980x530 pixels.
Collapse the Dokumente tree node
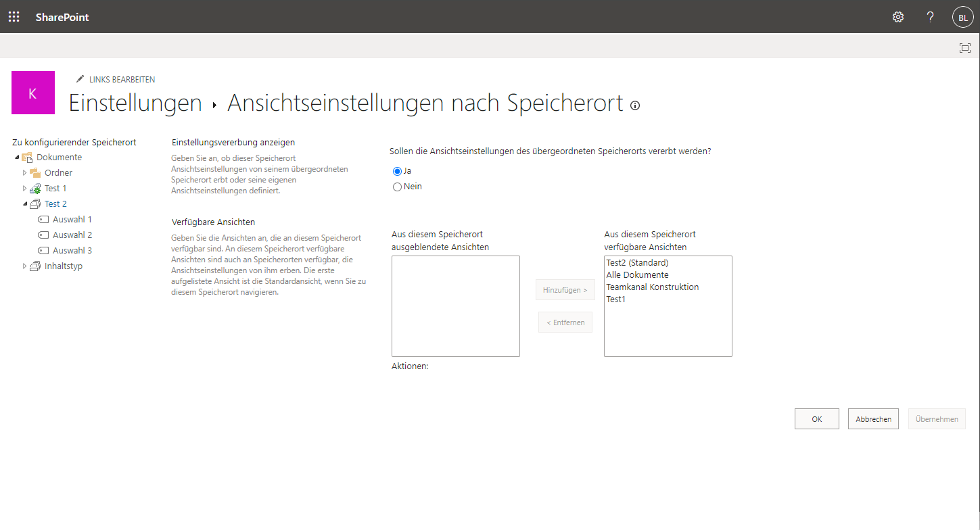[16, 156]
